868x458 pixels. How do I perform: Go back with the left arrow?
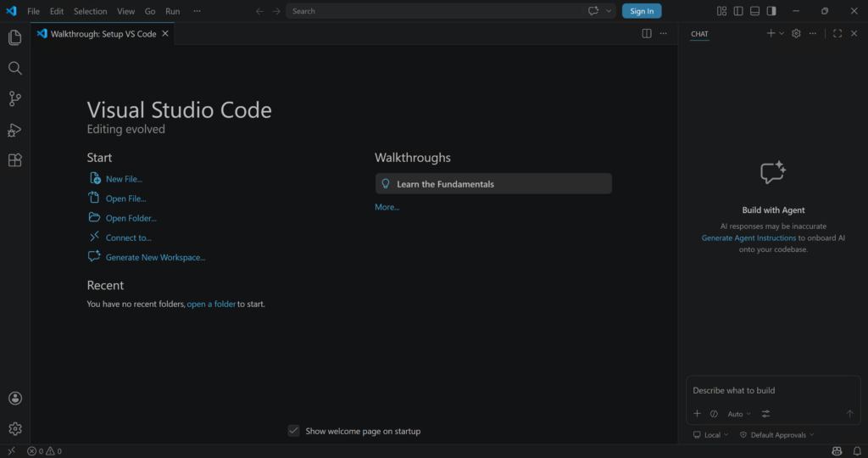[259, 11]
